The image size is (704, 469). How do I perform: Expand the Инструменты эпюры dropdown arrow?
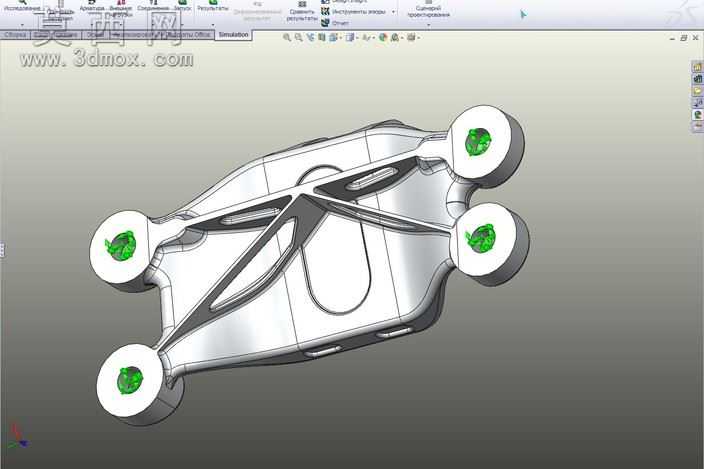pyautogui.click(x=393, y=12)
